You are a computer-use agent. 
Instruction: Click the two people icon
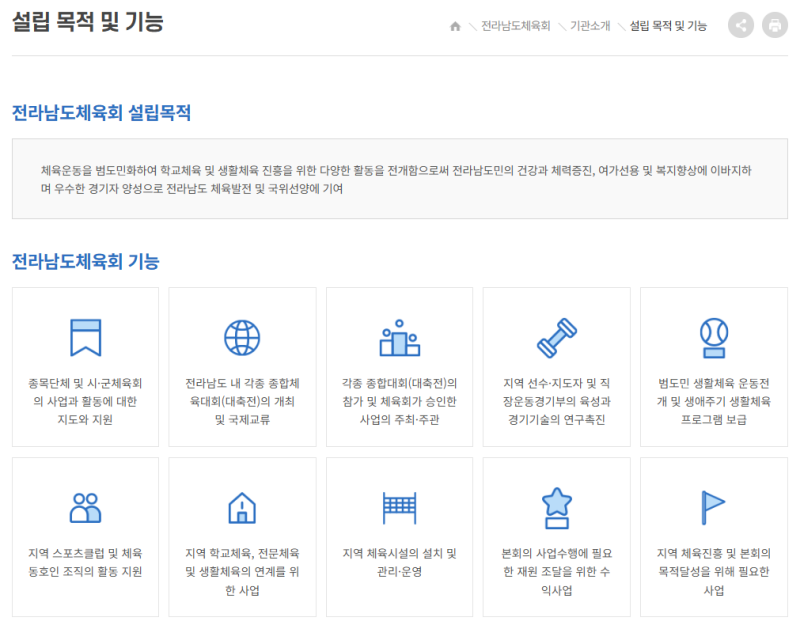click(x=85, y=508)
